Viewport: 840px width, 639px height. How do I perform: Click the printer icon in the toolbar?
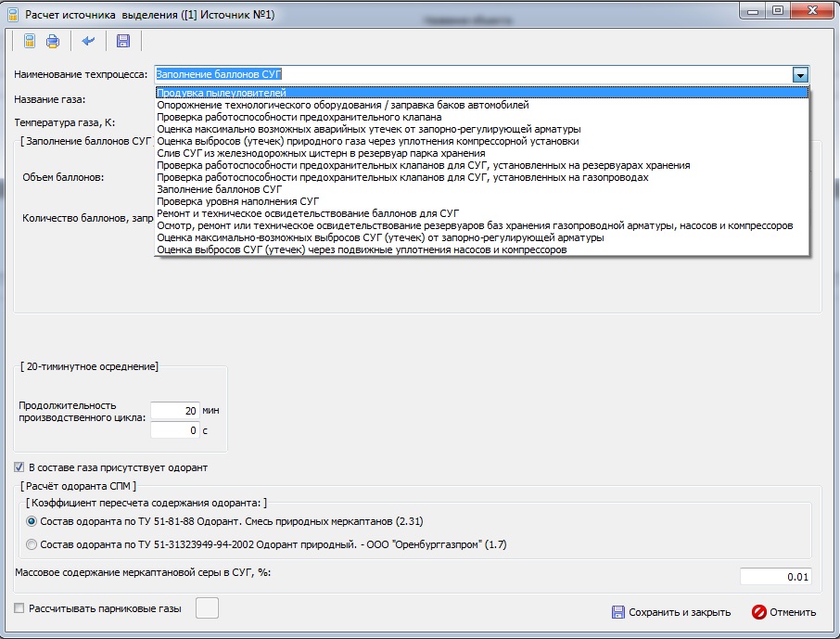point(53,41)
